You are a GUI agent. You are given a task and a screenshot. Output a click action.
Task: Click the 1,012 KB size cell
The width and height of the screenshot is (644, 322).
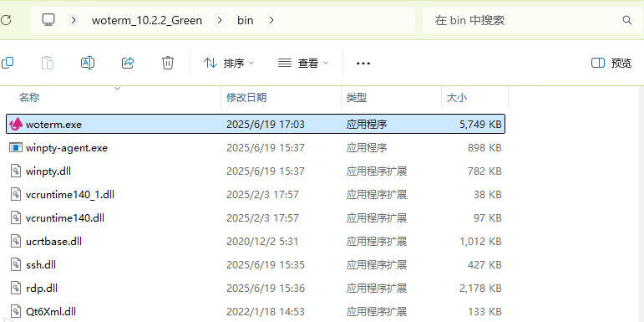pyautogui.click(x=480, y=242)
